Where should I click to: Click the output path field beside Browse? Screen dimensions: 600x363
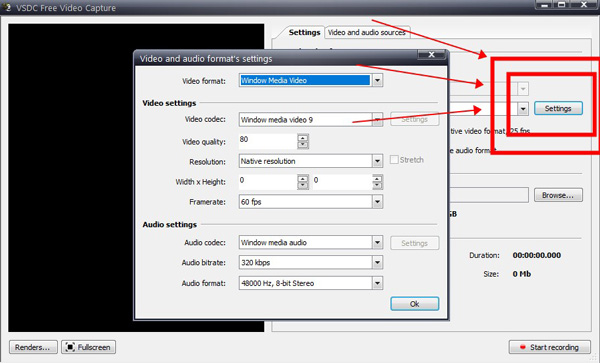click(489, 195)
